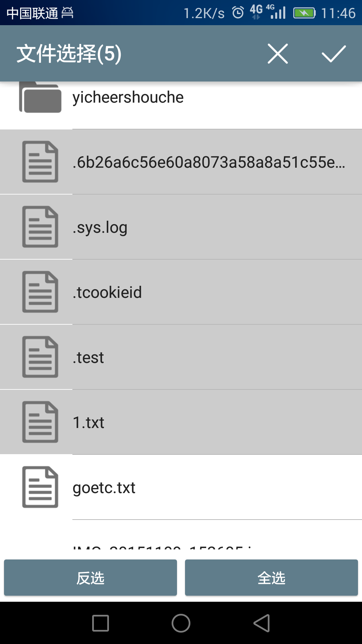Tap the document icon beside .test
The height and width of the screenshot is (644, 362).
[40, 357]
